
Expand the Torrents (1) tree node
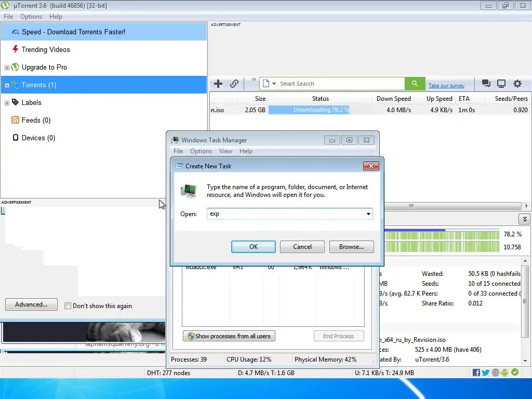[7, 85]
